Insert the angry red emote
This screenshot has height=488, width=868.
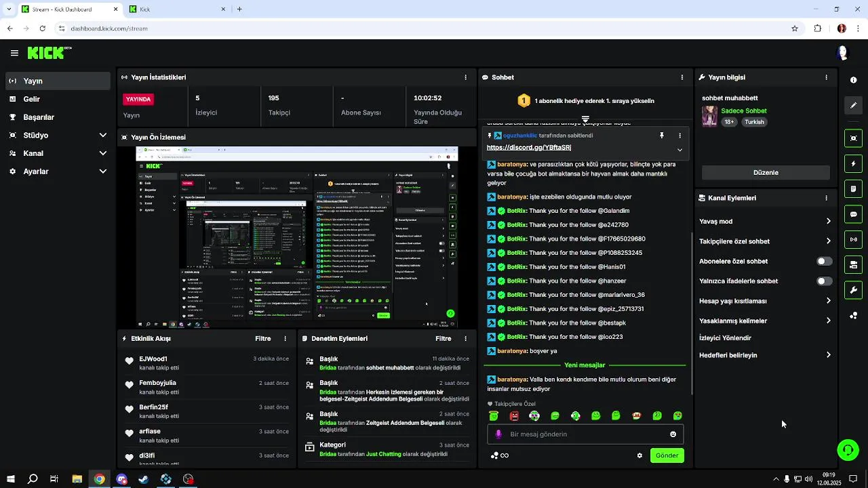514,416
